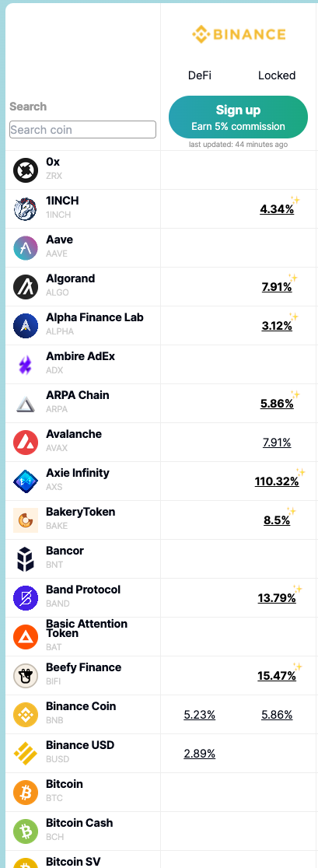Focus the Search coin input field
This screenshot has height=868, width=318.
pos(83,130)
